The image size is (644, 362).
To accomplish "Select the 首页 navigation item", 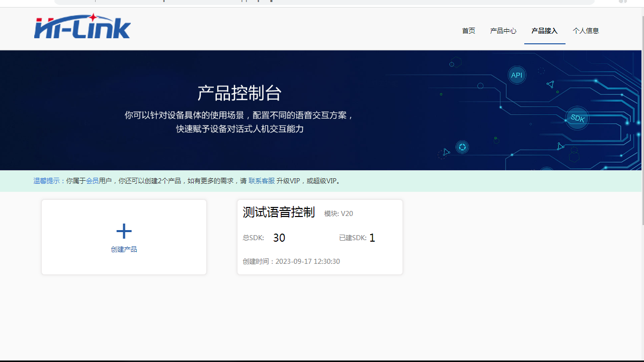I will [x=468, y=31].
